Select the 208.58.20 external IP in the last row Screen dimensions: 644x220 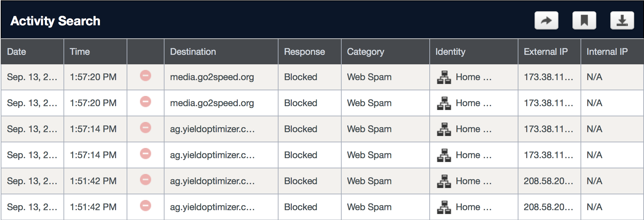[x=548, y=207]
